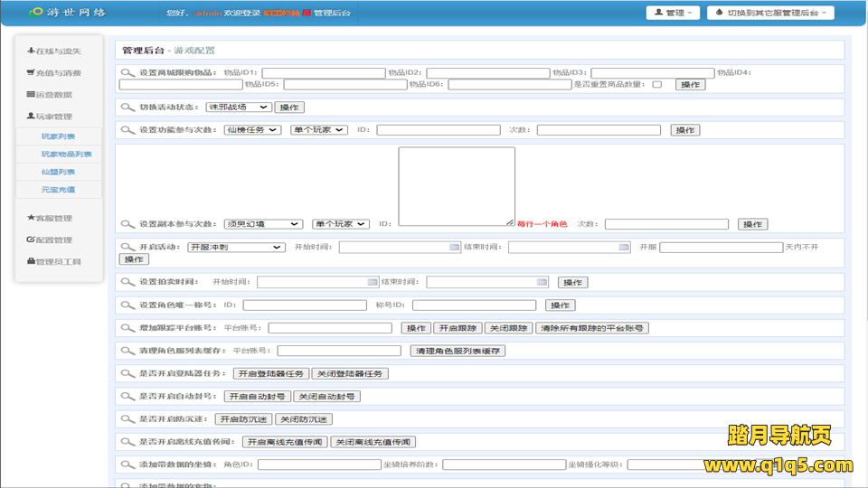Click the magnifier icon beside 切换活动状态
The height and width of the screenshot is (488, 868).
(x=127, y=108)
